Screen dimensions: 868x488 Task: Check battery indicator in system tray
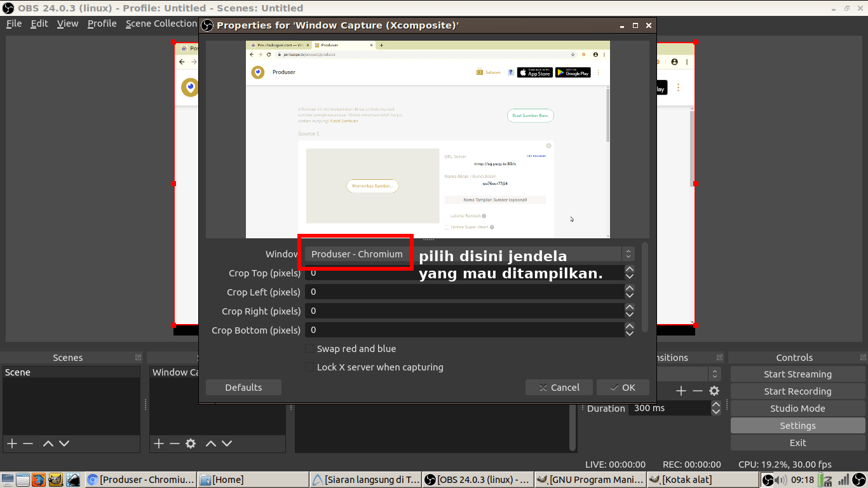click(825, 480)
